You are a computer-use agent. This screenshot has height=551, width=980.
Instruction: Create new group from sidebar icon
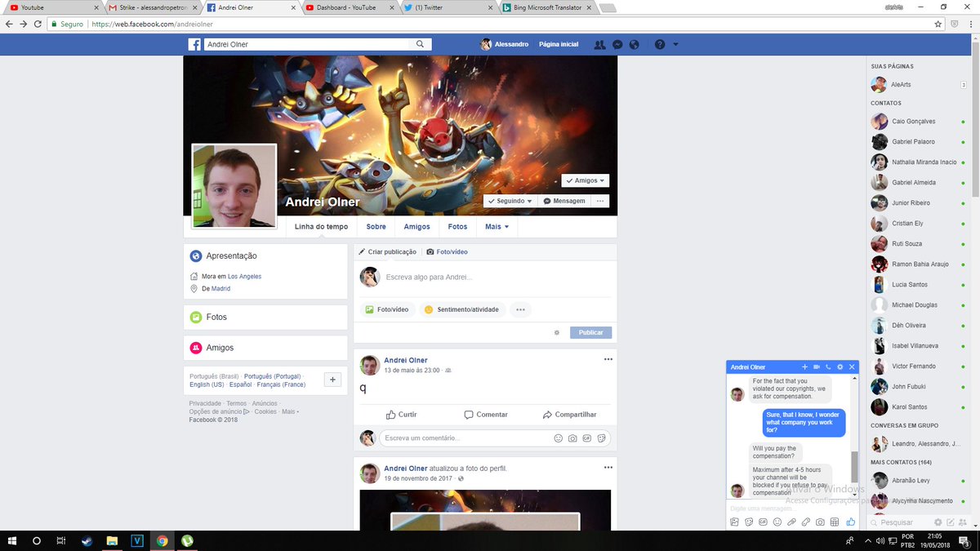[x=962, y=522]
